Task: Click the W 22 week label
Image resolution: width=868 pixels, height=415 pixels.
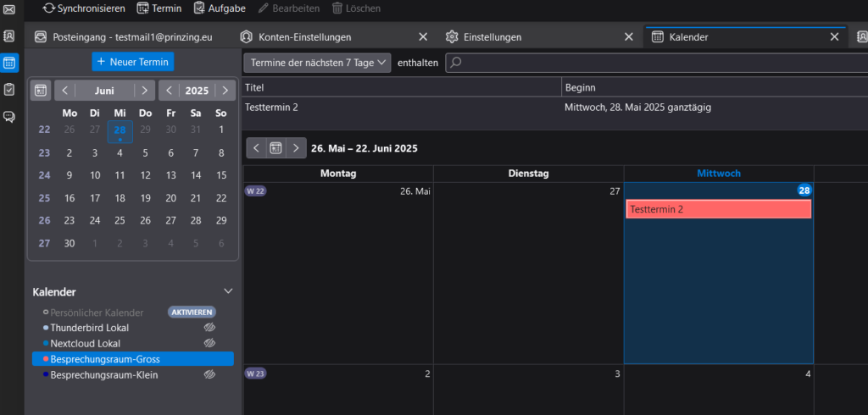Action: click(x=256, y=191)
